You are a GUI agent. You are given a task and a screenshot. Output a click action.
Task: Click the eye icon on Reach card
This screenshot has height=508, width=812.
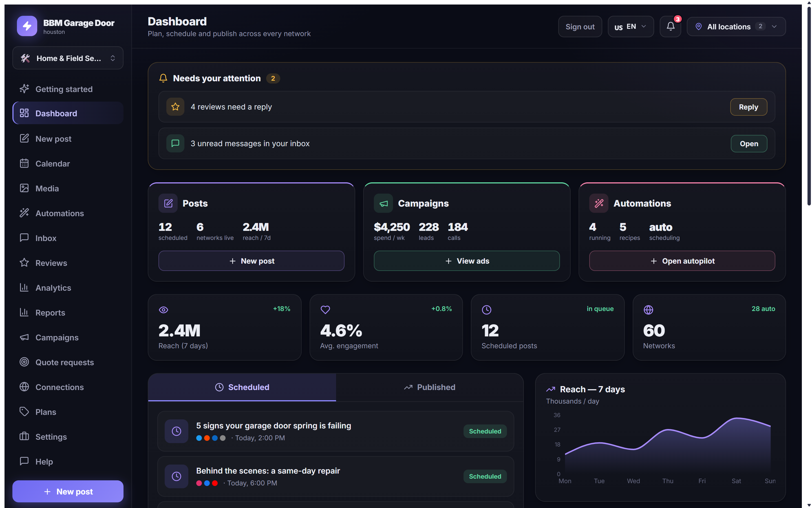pyautogui.click(x=164, y=310)
